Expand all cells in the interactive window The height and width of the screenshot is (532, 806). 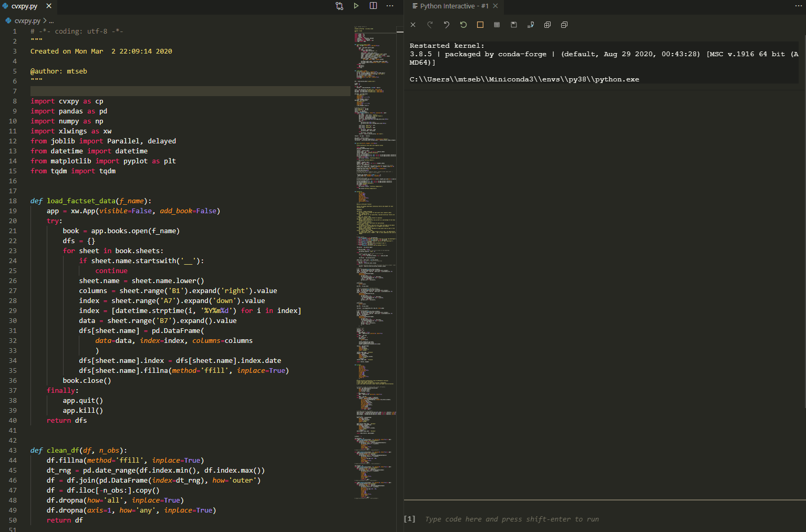547,24
